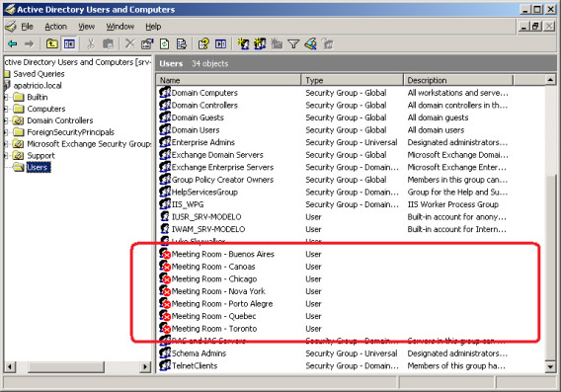561x392 pixels.
Task: Click the Filter funnel toolbar icon
Action: coord(293,44)
